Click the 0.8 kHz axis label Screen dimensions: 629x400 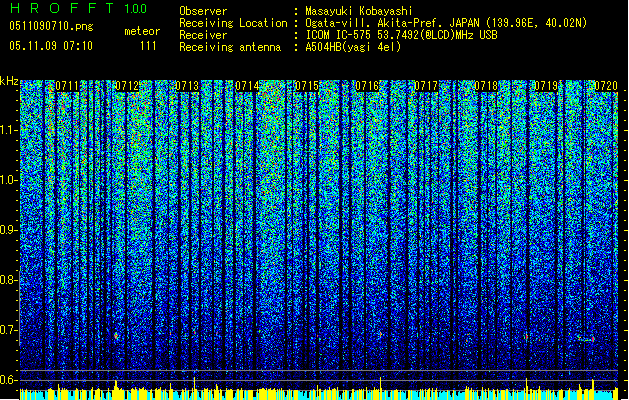click(9, 280)
